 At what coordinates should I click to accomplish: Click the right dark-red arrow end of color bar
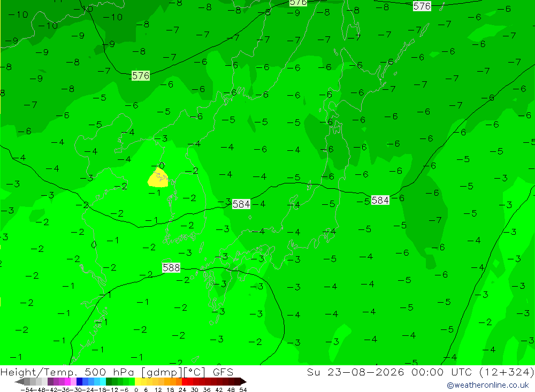tap(243, 381)
